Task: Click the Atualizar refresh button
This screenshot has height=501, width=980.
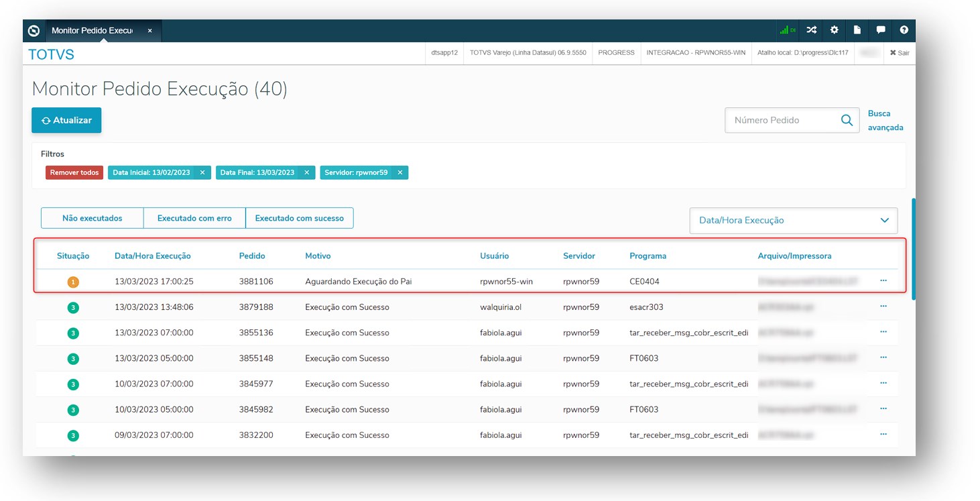Action: point(66,120)
